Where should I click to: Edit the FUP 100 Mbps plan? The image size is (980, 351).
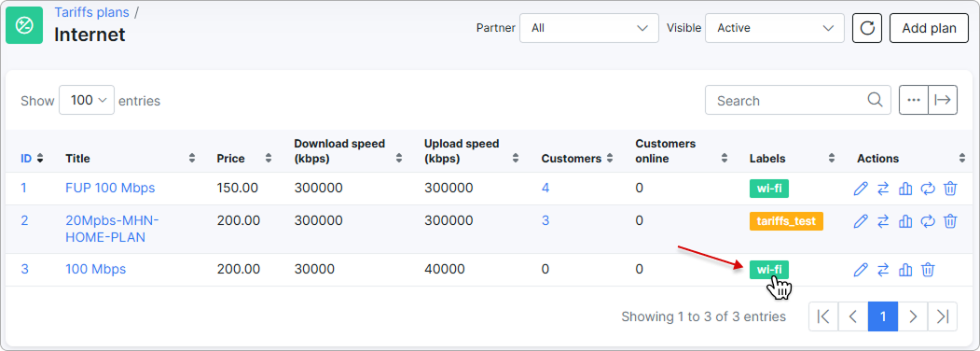[861, 188]
